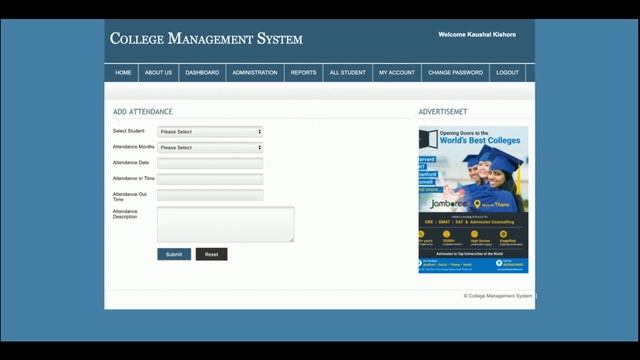Click the ADD ATTENDANCE heading

(142, 112)
